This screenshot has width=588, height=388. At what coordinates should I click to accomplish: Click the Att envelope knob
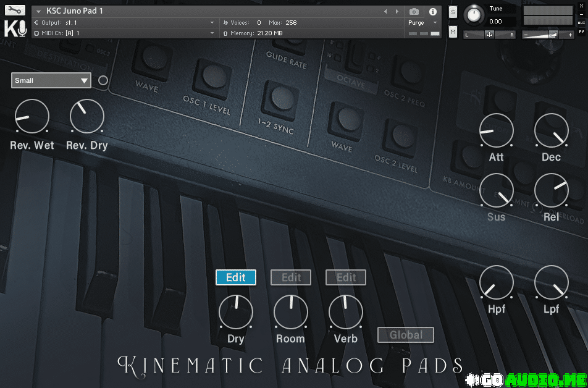tap(497, 130)
